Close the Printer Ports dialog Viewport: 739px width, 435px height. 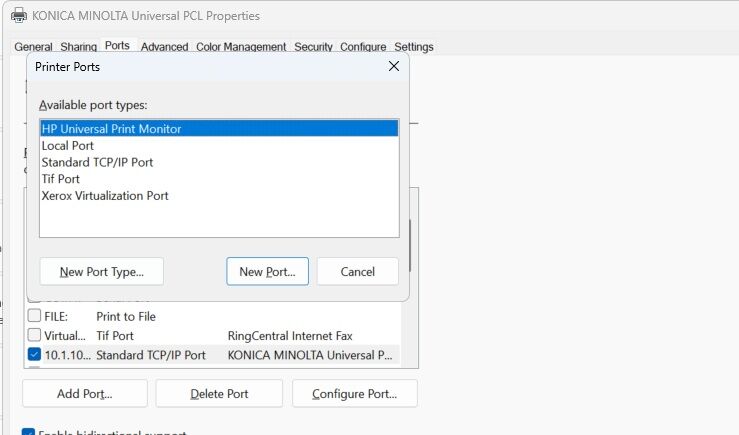[x=393, y=67]
